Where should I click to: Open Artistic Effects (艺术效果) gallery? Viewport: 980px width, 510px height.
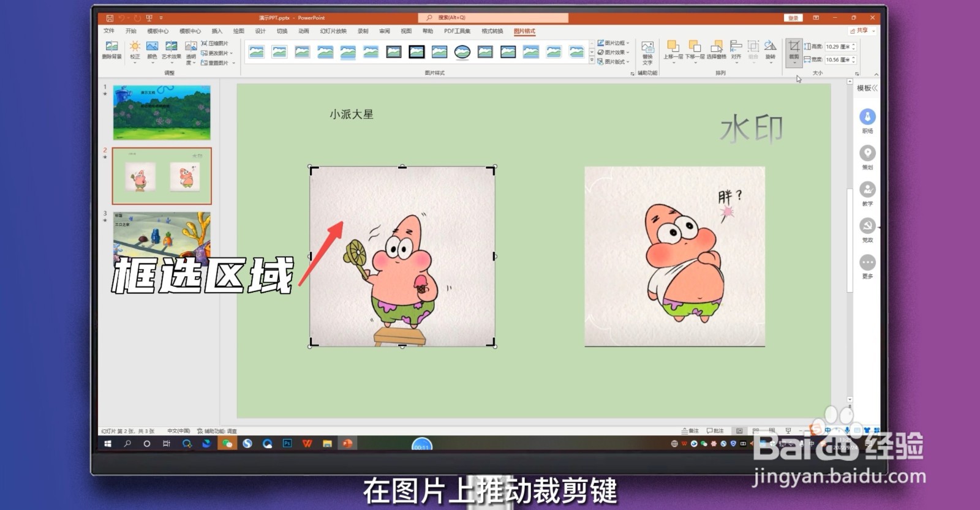click(x=171, y=51)
